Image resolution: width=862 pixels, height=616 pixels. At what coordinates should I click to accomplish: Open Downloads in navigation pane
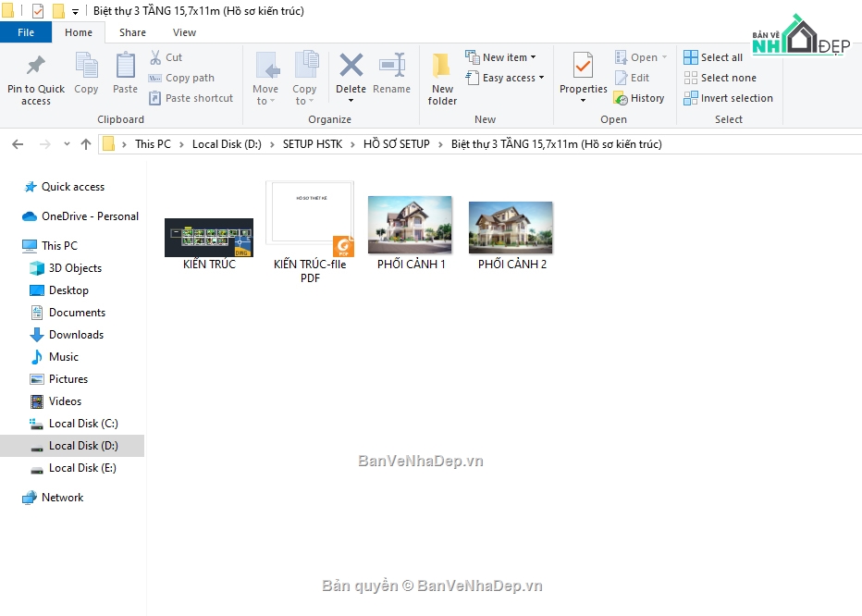(x=76, y=335)
